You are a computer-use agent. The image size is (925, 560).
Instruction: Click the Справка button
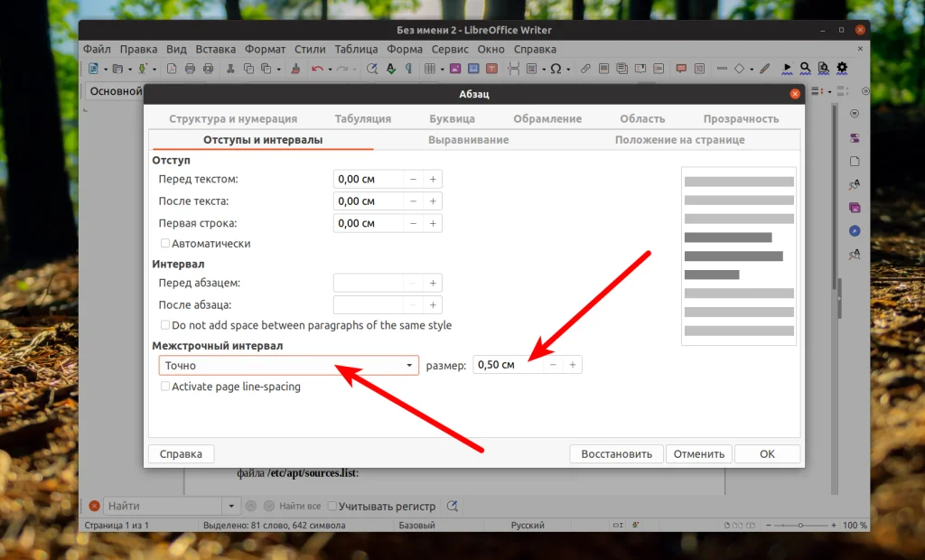(181, 453)
